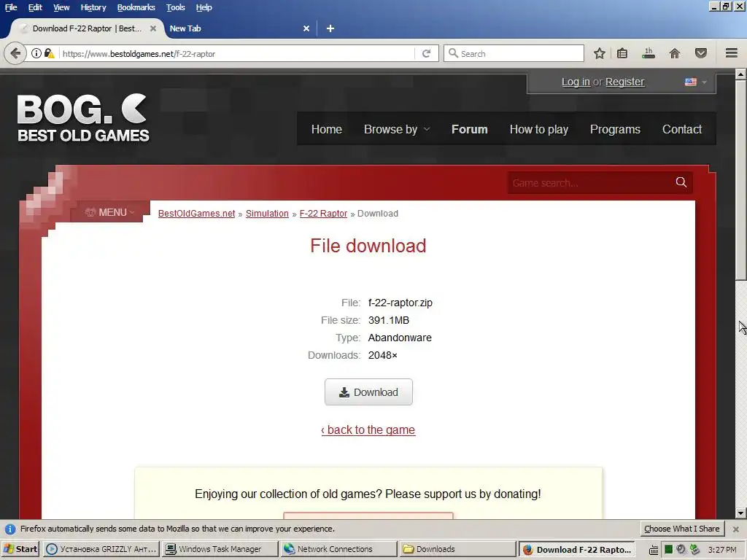Click the scrollbar up arrow
This screenshot has height=560, width=747.
coord(741,74)
